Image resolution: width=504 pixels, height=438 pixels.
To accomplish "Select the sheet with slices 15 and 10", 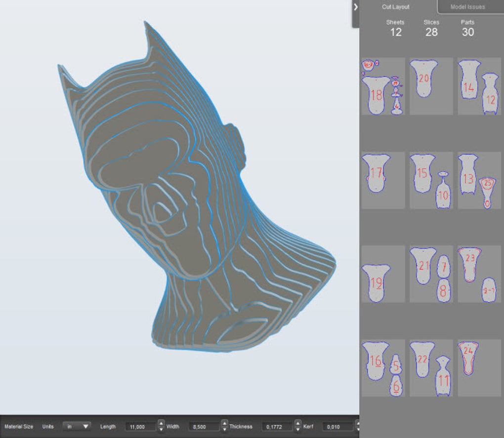I will pos(431,180).
